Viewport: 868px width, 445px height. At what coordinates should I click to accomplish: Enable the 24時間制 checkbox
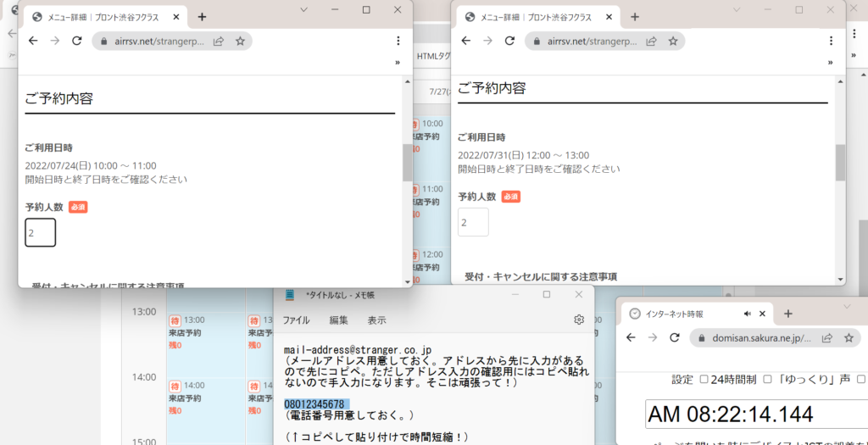(x=704, y=380)
